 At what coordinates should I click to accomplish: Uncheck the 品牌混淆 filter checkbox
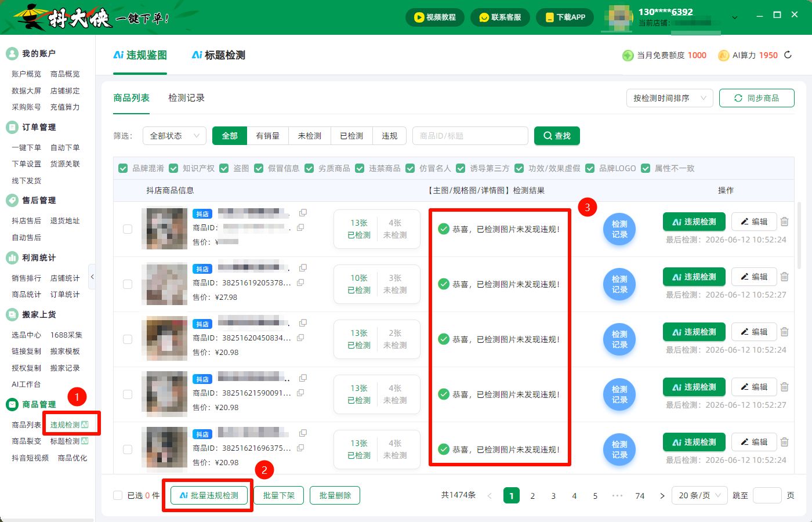(x=123, y=168)
